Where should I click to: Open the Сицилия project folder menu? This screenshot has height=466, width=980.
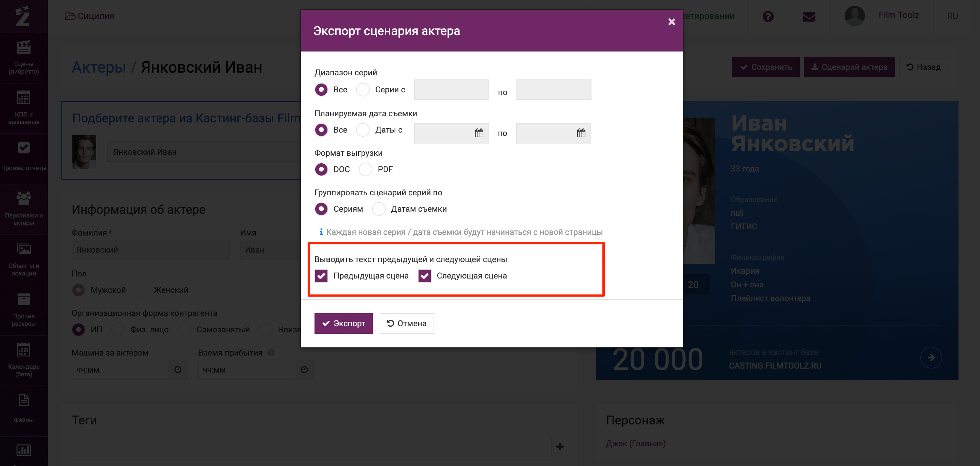(x=89, y=16)
